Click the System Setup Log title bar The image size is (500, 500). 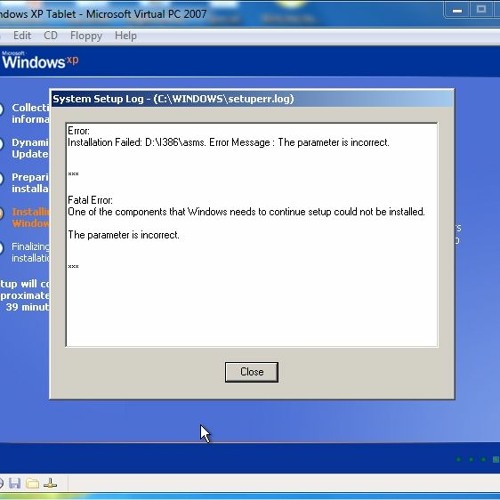pos(252,99)
